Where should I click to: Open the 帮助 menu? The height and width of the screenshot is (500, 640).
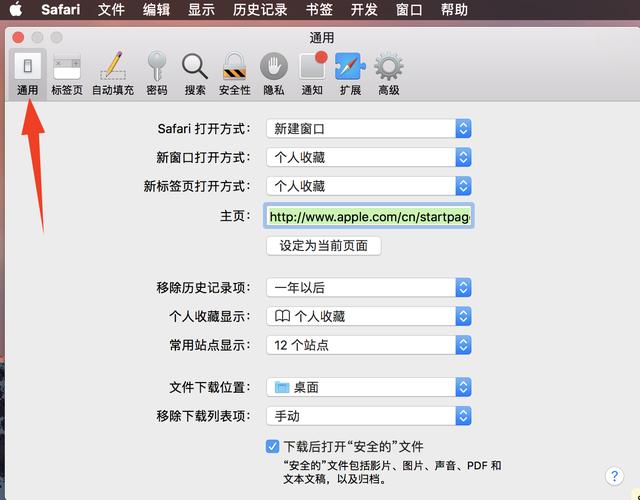click(454, 9)
